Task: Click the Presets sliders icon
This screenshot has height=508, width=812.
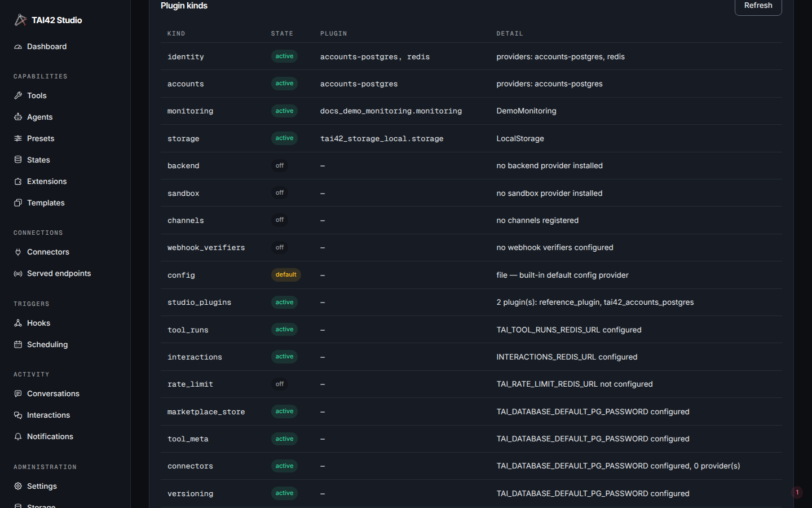Action: point(18,139)
